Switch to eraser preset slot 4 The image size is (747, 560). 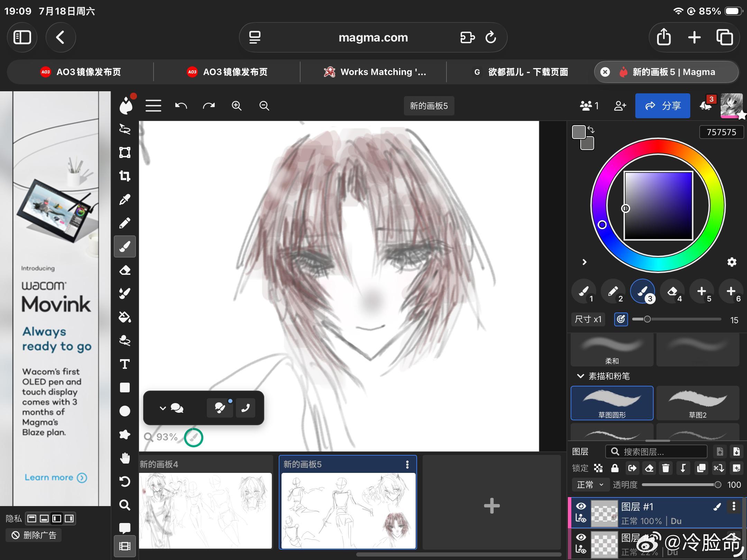672,292
